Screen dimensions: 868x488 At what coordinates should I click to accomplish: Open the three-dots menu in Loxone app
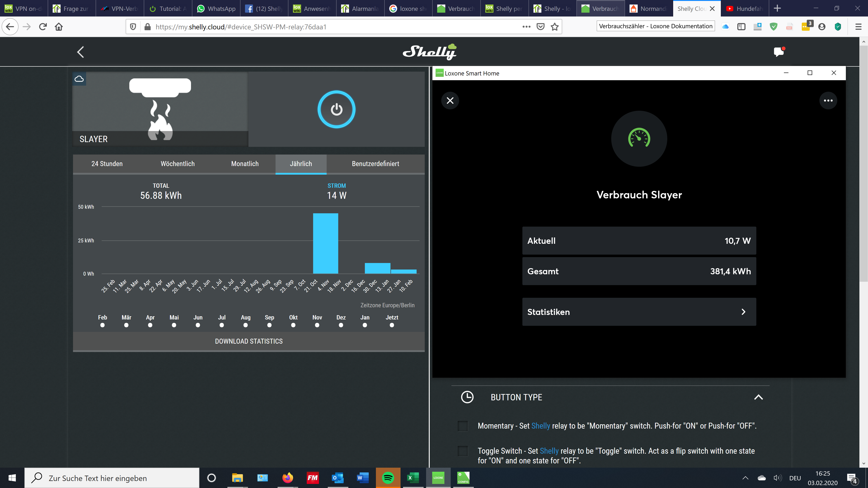pos(828,101)
